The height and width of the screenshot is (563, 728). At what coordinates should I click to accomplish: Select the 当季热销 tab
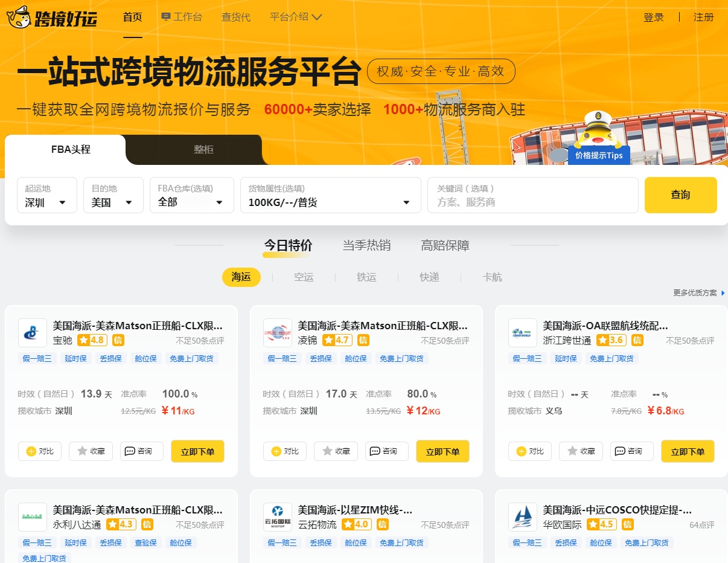tap(366, 245)
